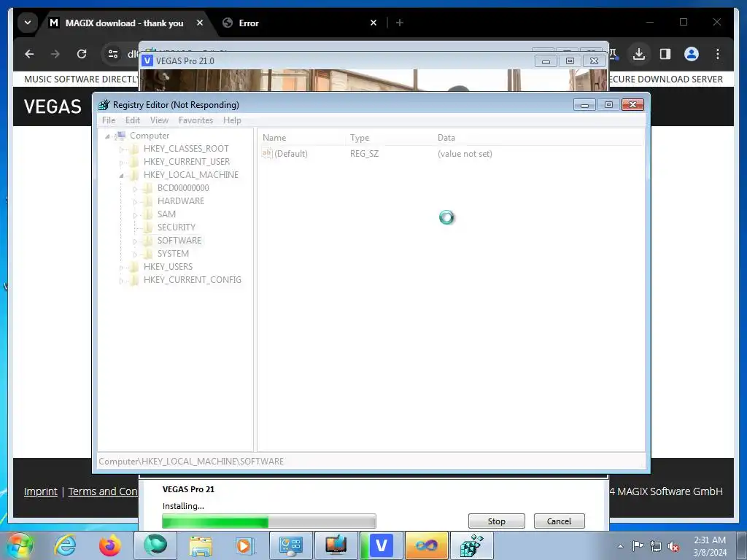
Task: Expand the SYSTEM key arrow
Action: (x=135, y=254)
